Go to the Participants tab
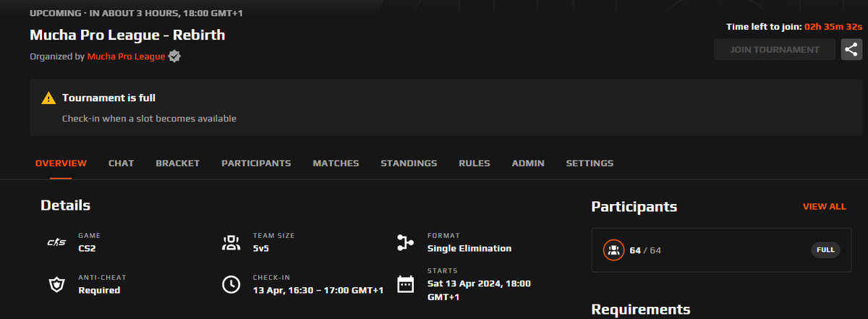This screenshot has width=868, height=319. point(256,163)
